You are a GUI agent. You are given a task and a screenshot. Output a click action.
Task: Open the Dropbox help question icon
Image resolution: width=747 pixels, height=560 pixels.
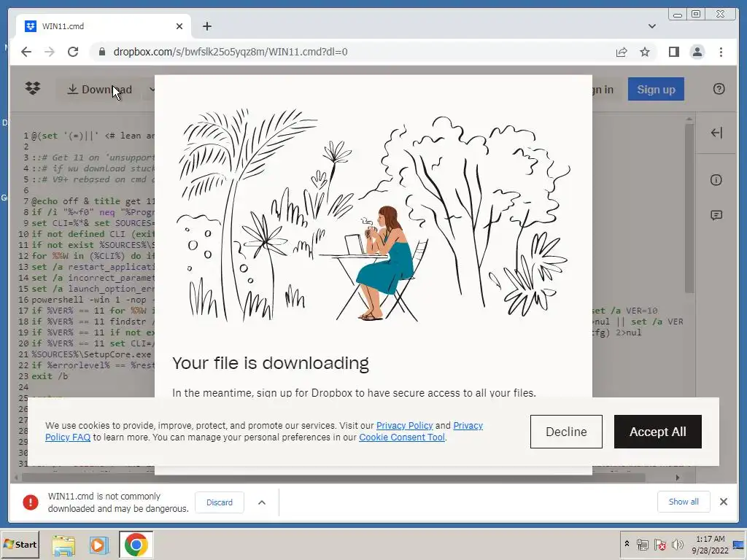[x=719, y=89]
